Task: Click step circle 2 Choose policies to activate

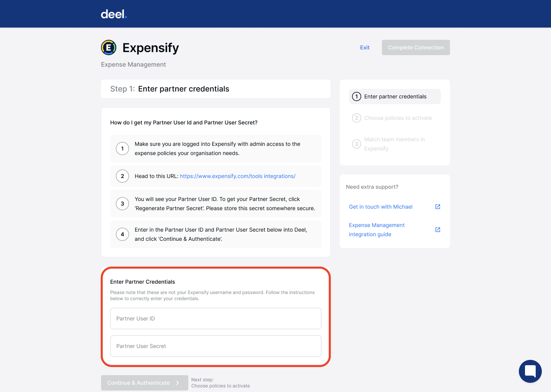Action: tap(356, 118)
